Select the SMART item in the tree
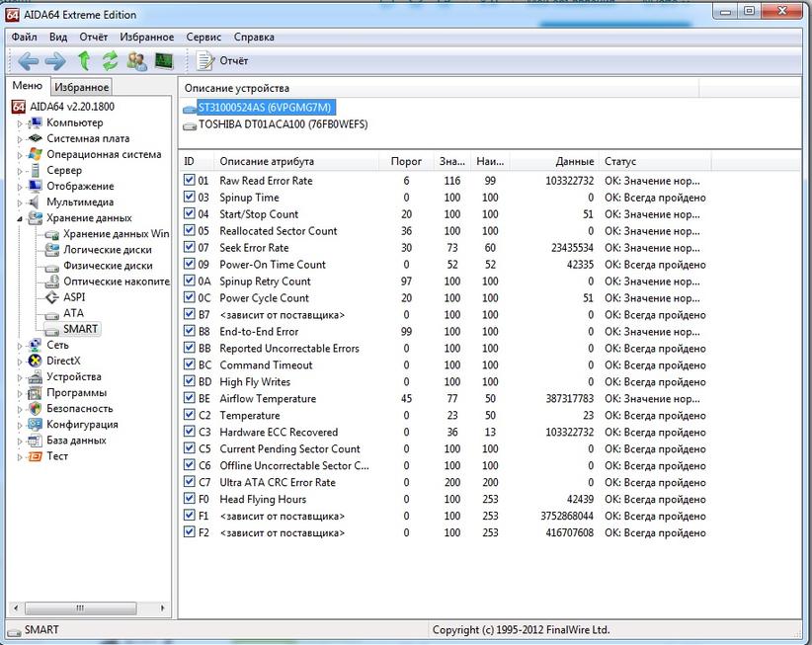 click(80, 329)
